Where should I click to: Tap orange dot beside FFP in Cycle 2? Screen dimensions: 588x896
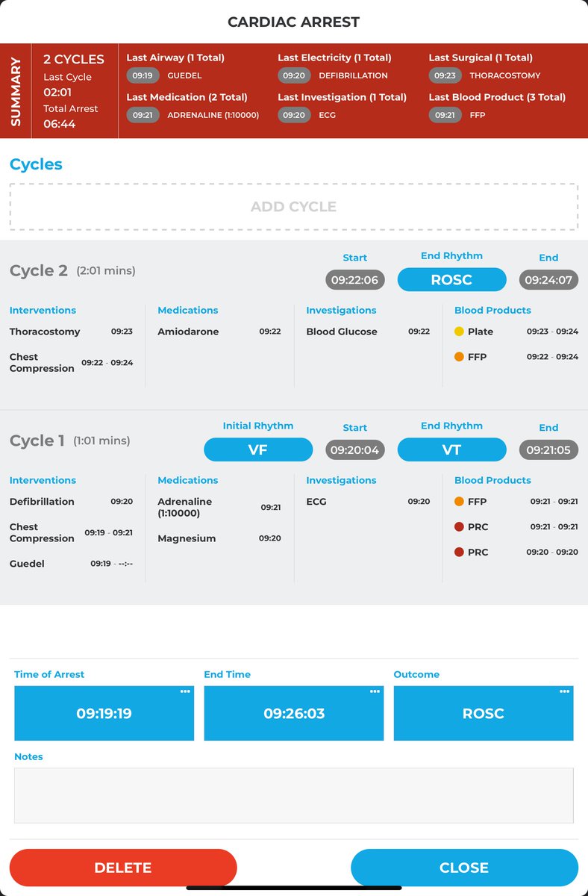pyautogui.click(x=459, y=357)
